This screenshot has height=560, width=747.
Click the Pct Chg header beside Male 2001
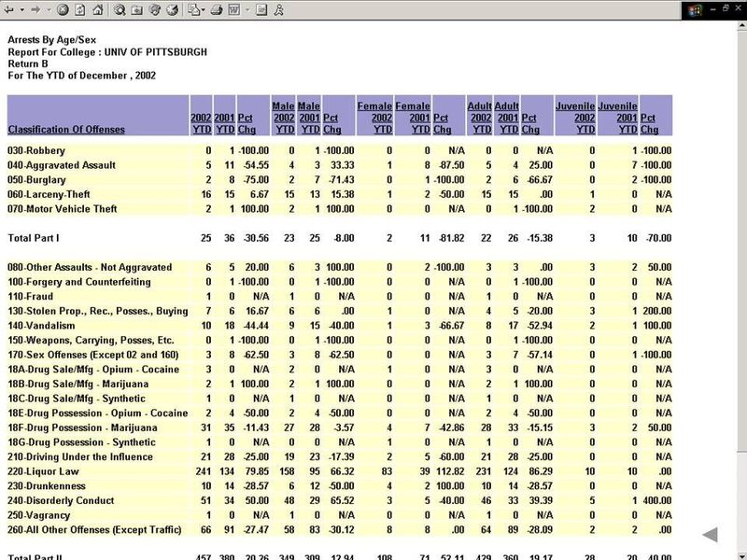click(332, 123)
